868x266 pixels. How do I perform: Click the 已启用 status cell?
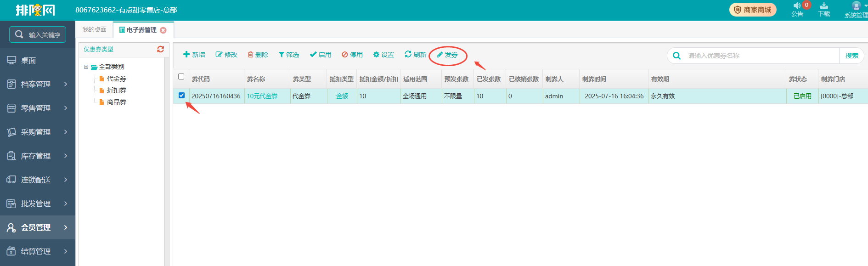pyautogui.click(x=802, y=96)
